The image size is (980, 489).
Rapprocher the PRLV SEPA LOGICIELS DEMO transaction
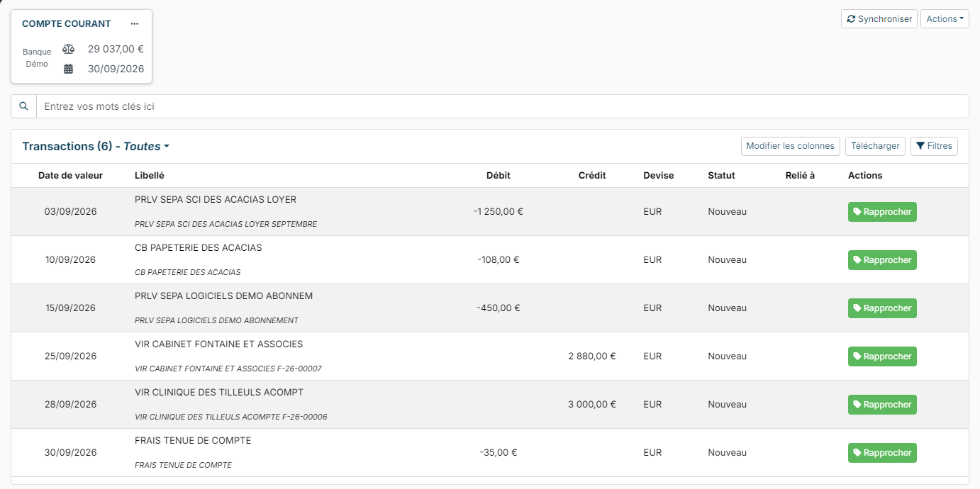(882, 308)
